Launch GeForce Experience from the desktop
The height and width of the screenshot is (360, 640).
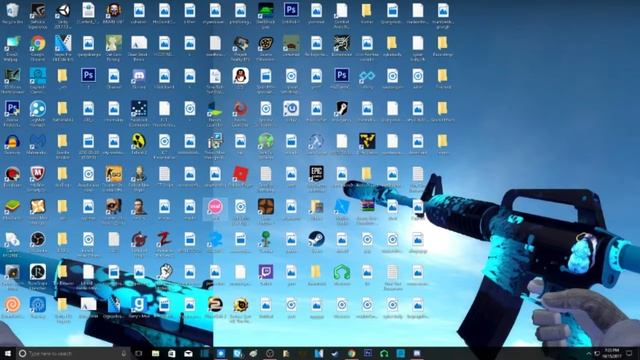coord(38,11)
